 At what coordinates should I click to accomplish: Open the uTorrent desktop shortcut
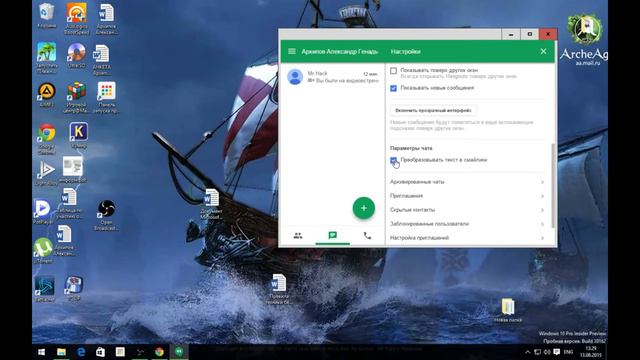coord(43,251)
